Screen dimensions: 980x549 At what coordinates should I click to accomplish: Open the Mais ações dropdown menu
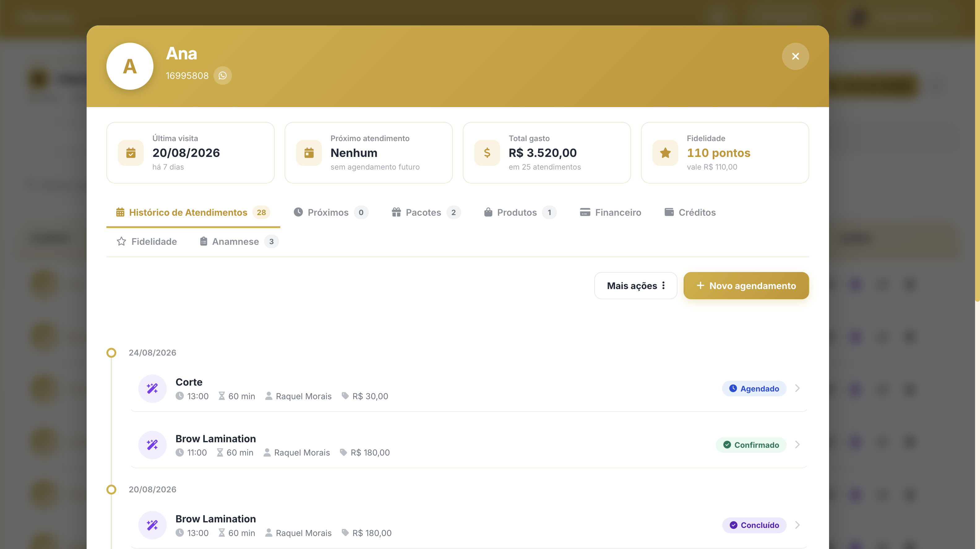[636, 286]
